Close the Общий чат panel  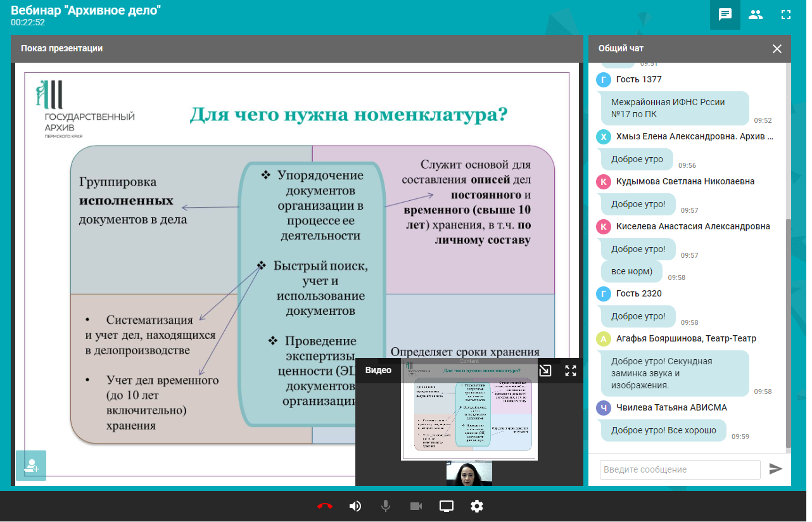777,49
